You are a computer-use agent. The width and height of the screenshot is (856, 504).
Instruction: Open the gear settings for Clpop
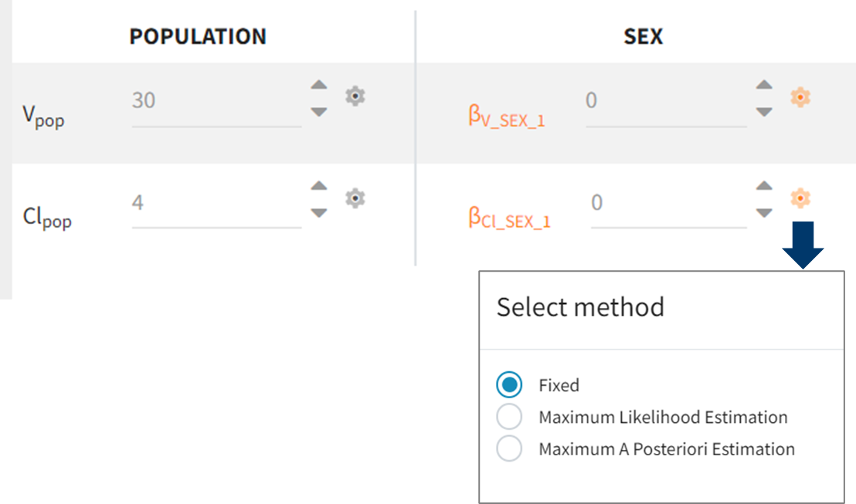[355, 198]
